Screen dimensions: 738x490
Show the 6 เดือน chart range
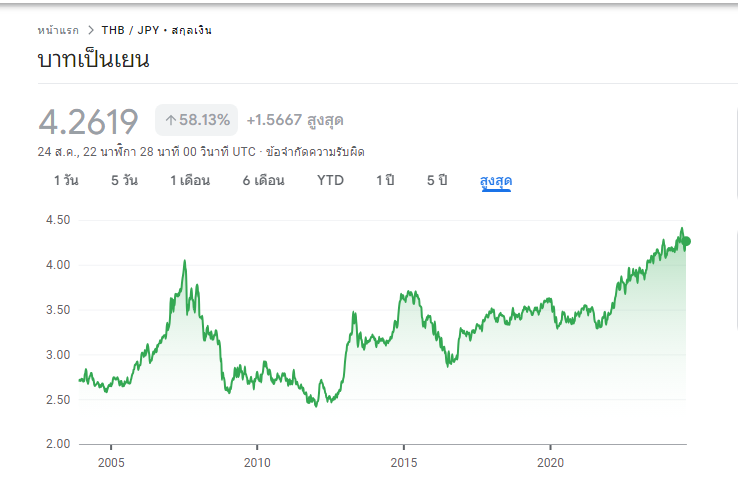[263, 181]
